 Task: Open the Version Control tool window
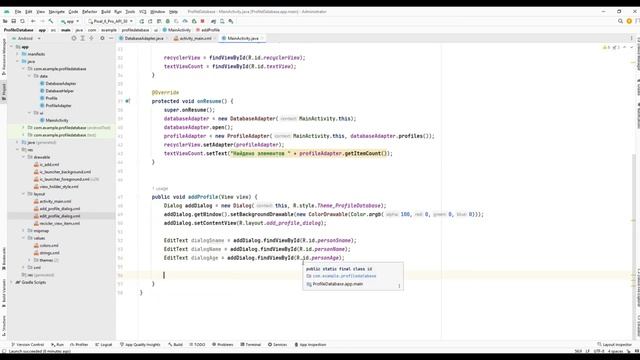27,345
